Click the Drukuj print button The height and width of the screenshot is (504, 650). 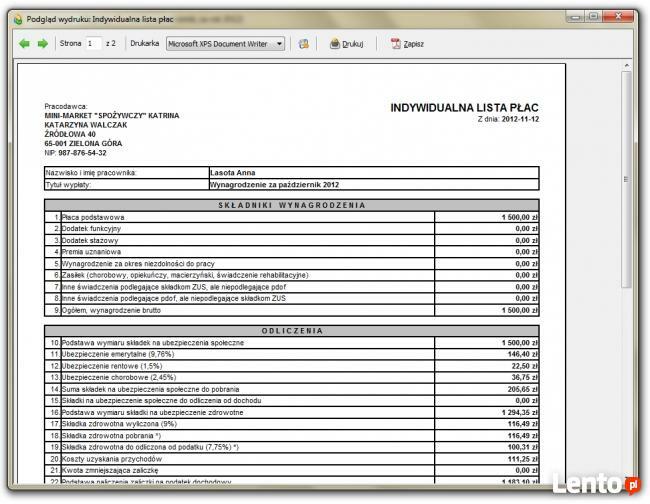346,44
